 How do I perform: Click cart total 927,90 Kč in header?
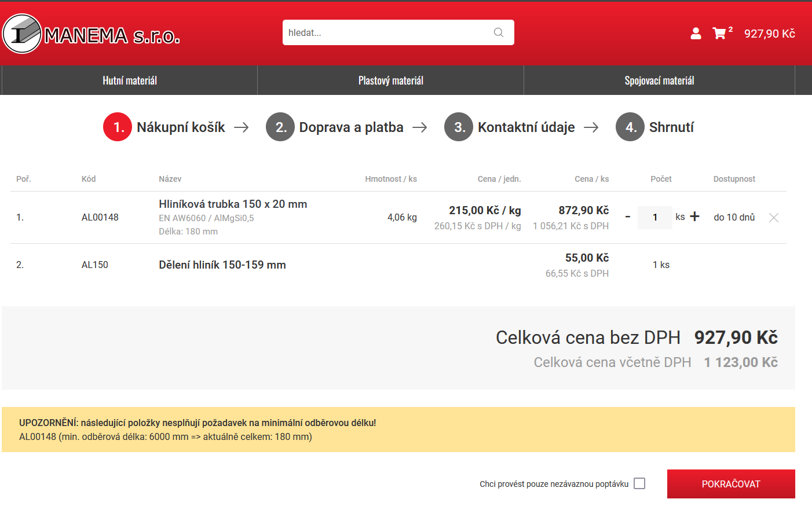[769, 34]
